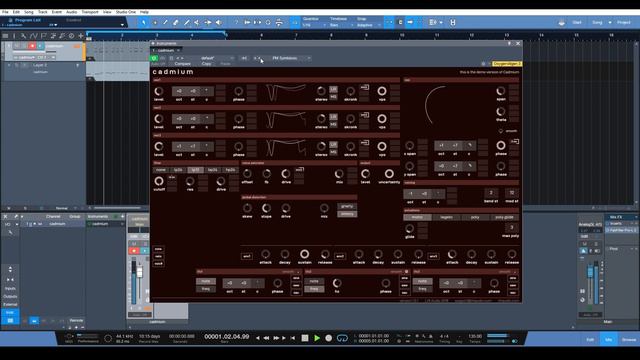This screenshot has height=360, width=640.
Task: Select the legato polyphony mode
Action: [x=446, y=218]
